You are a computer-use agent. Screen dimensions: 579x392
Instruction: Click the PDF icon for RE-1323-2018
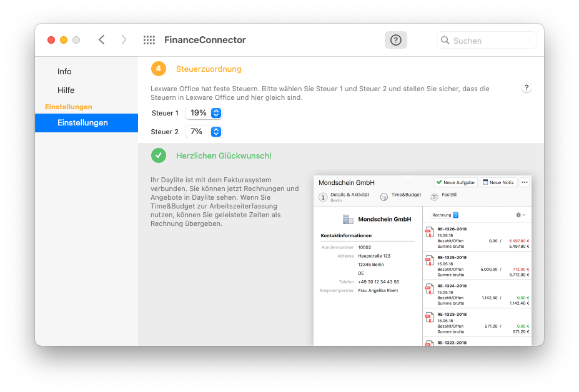(429, 318)
